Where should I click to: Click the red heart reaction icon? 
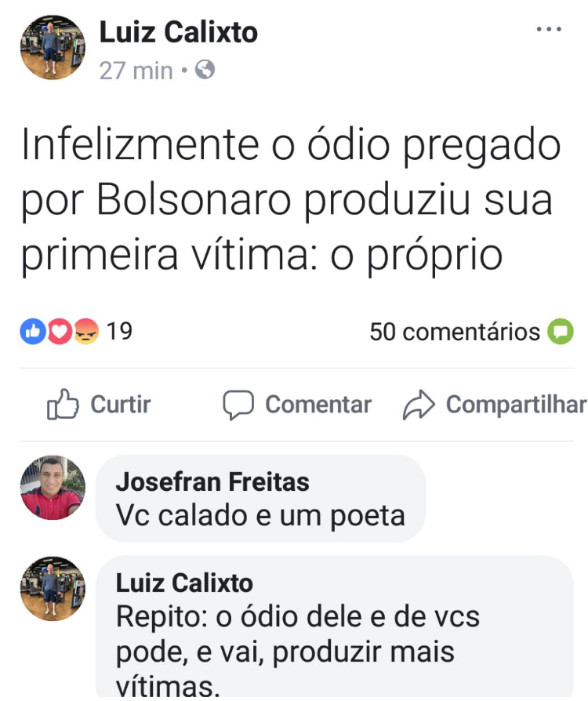[x=60, y=331]
